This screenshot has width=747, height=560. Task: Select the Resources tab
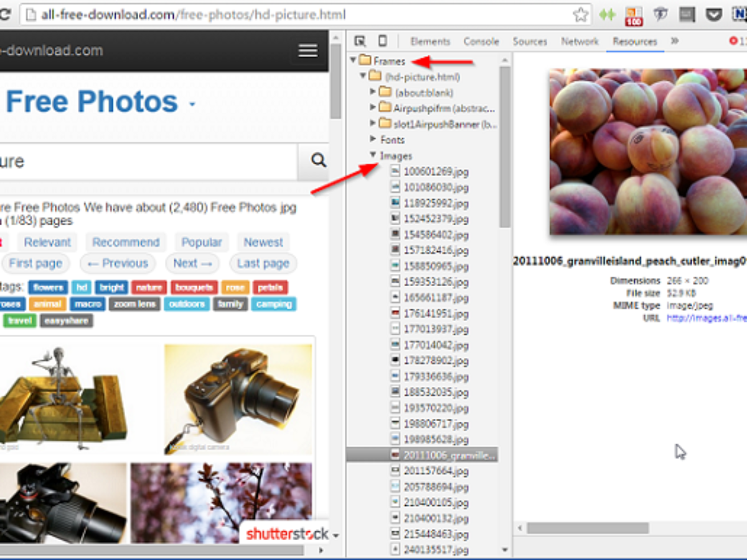pyautogui.click(x=635, y=41)
